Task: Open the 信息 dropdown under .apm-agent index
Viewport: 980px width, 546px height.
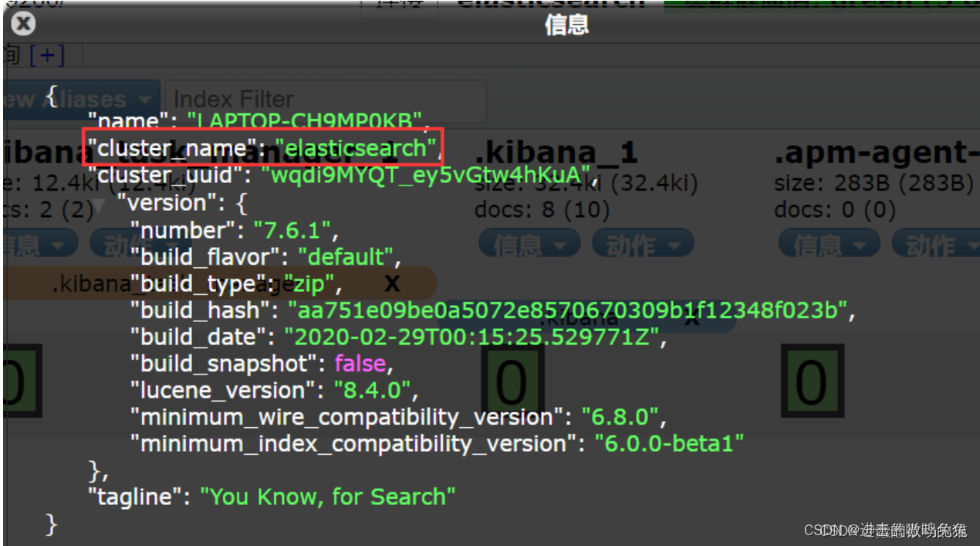Action: point(829,245)
